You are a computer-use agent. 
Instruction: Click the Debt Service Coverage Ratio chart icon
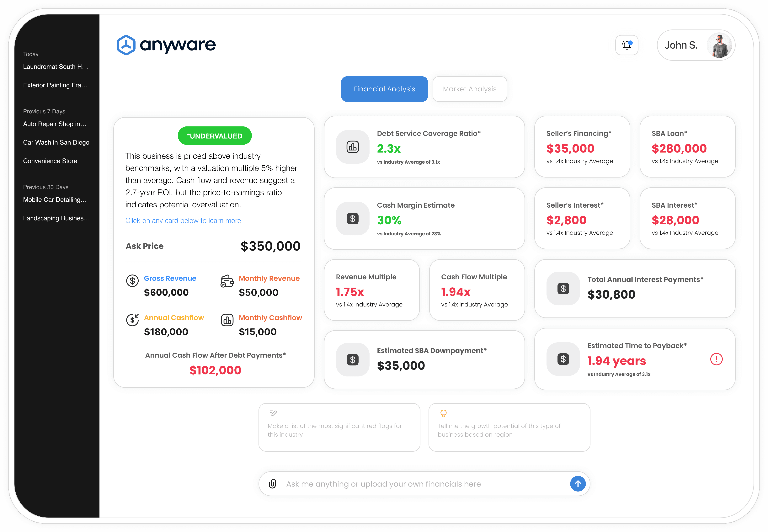point(353,147)
